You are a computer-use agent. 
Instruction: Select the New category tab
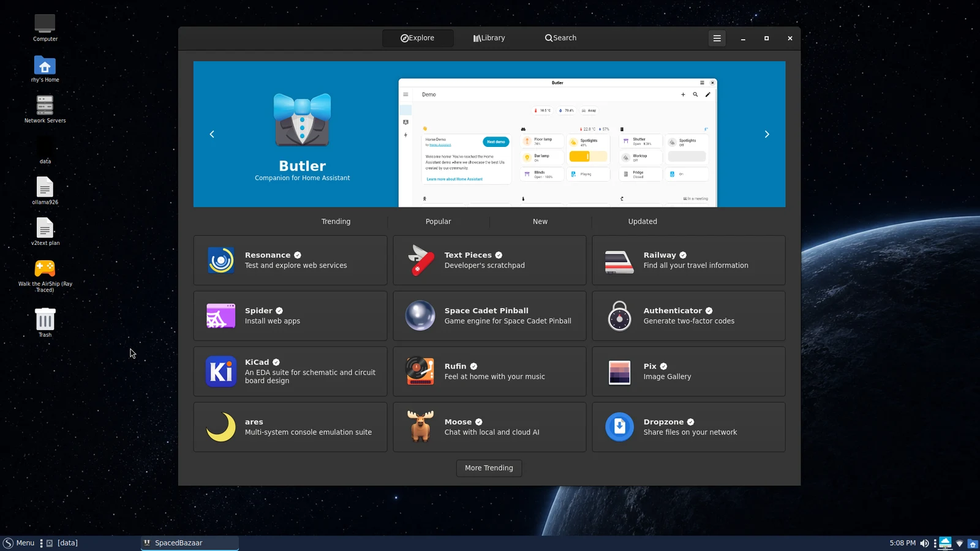point(540,222)
